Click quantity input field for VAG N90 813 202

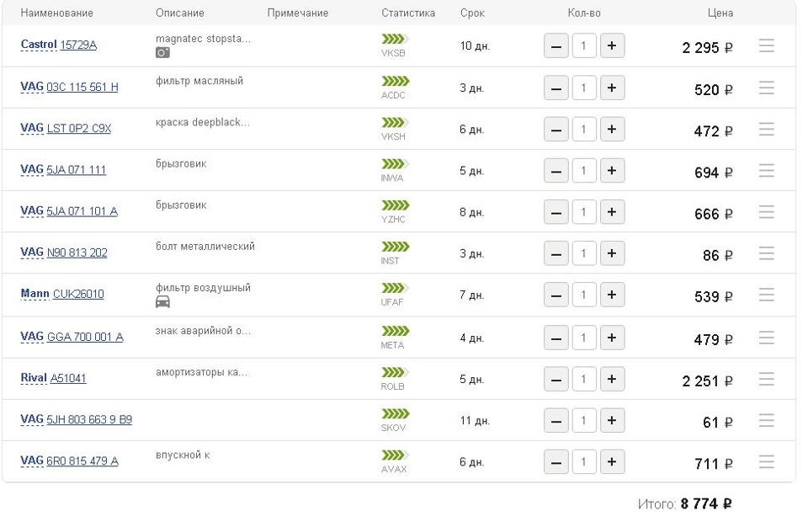584,253
